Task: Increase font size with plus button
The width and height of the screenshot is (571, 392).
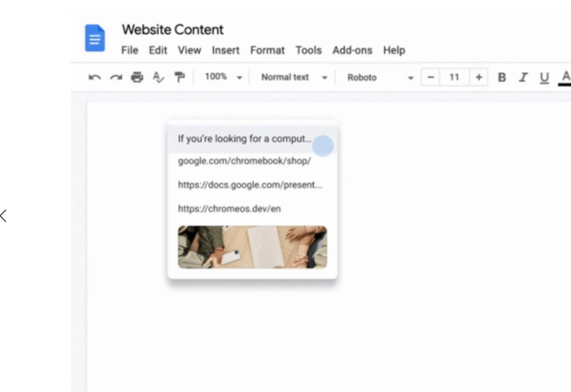Action: click(478, 77)
